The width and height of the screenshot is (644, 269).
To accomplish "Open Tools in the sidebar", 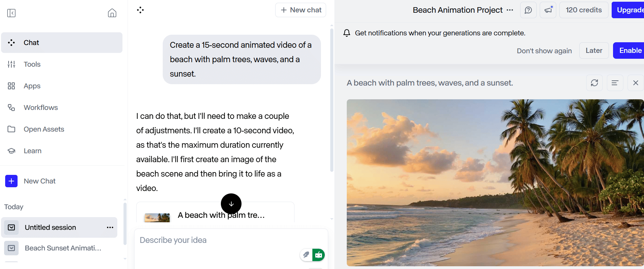I will click(32, 64).
